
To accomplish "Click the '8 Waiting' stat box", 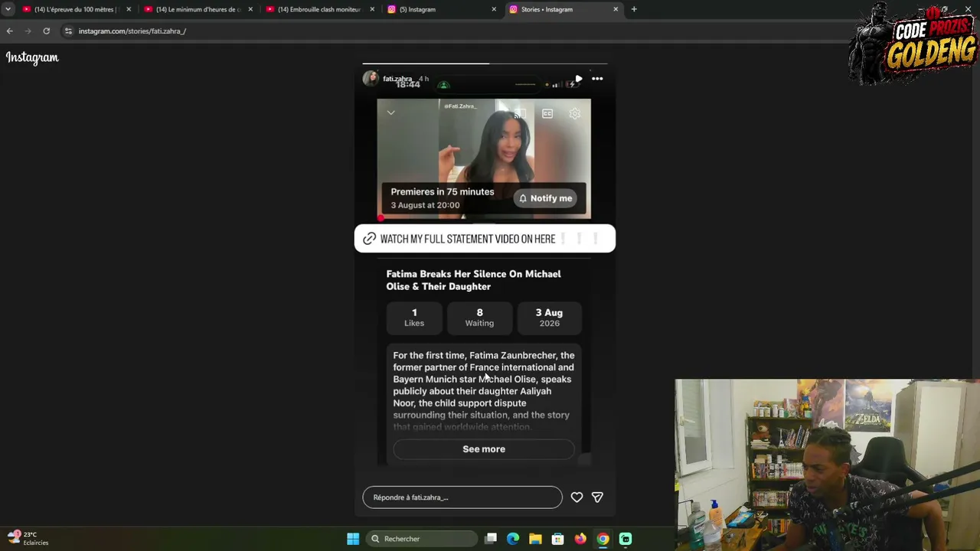I will (x=479, y=318).
